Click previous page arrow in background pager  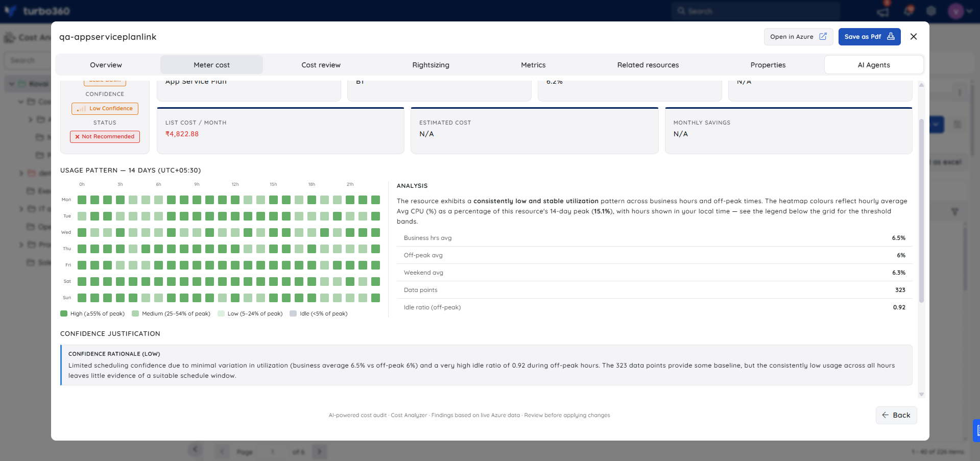coord(222,451)
